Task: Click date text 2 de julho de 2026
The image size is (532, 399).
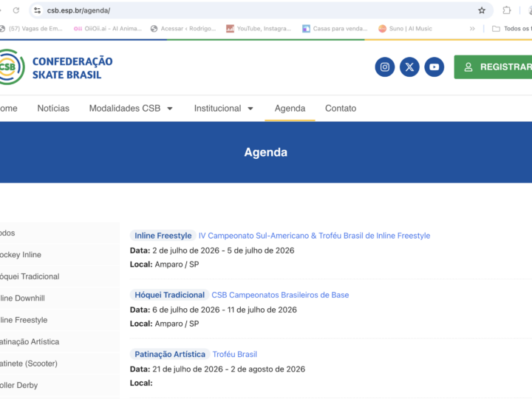Action: pos(185,250)
